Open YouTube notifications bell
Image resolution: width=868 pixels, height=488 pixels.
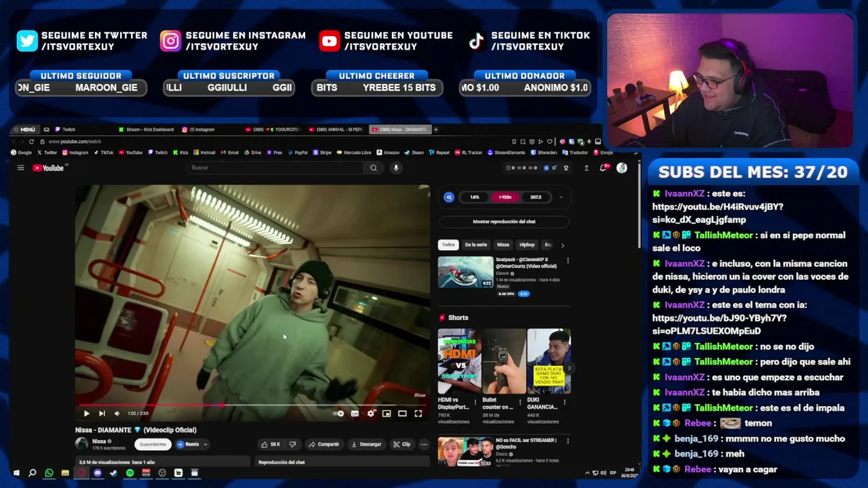pyautogui.click(x=602, y=168)
